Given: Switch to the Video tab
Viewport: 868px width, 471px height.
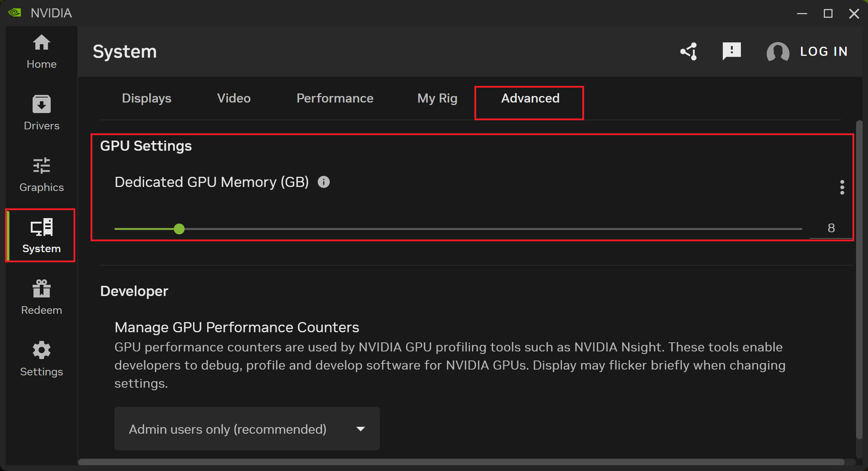Looking at the screenshot, I should [x=234, y=98].
